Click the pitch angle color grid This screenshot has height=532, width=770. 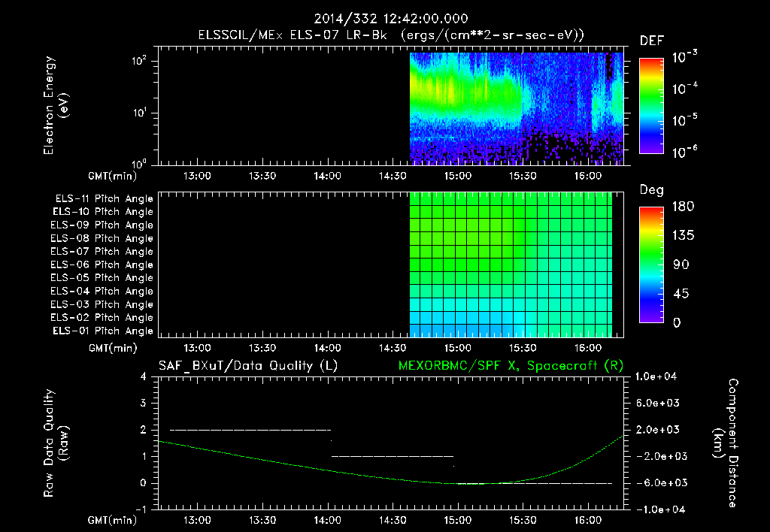tap(511, 264)
